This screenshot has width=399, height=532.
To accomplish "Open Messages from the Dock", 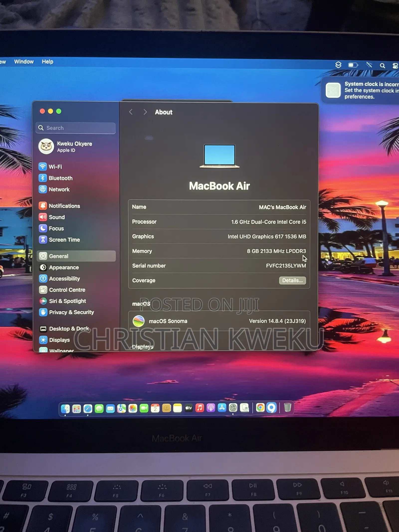I will click(99, 408).
